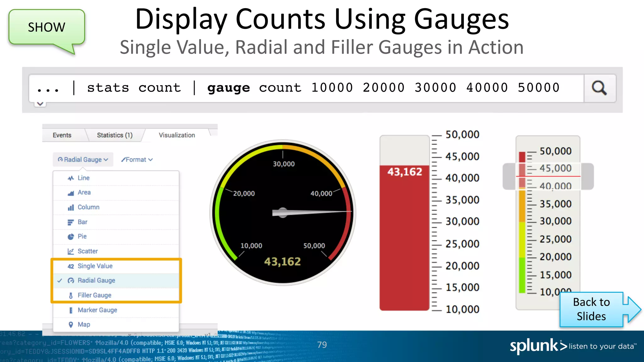Click the 10,000 label on radial gauge
The image size is (644, 362).
(x=251, y=246)
